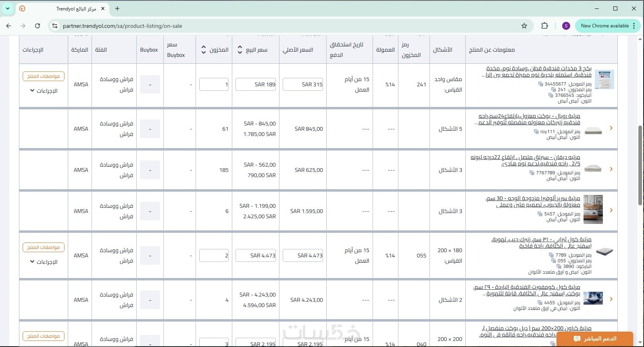The image size is (644, 347).
Task: Switch to the Trendyol مركز البائع tab
Action: point(63,8)
